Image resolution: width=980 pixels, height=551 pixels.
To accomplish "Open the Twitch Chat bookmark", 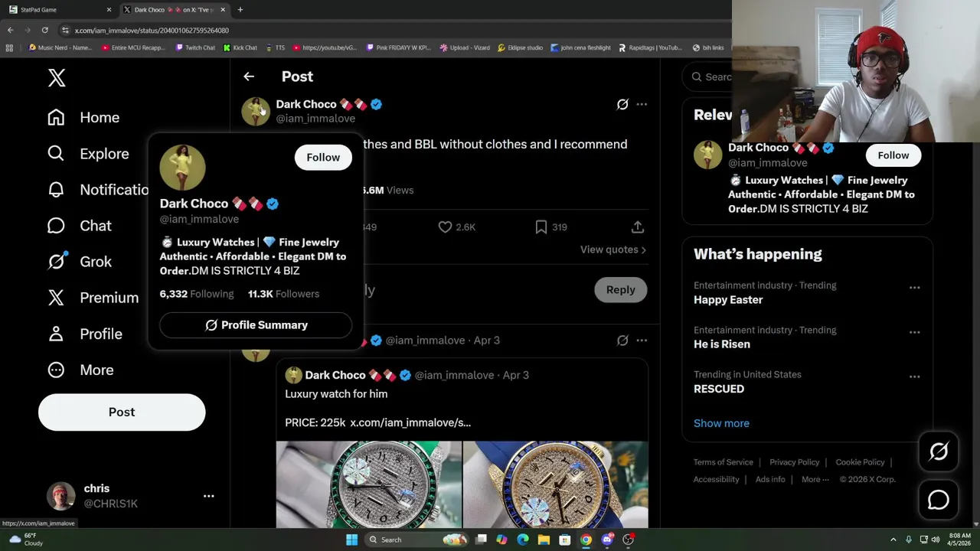I will (x=195, y=47).
